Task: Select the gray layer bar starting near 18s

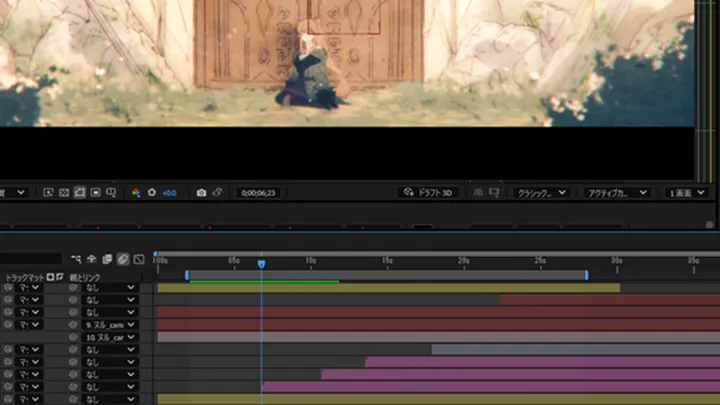Action: click(x=576, y=349)
